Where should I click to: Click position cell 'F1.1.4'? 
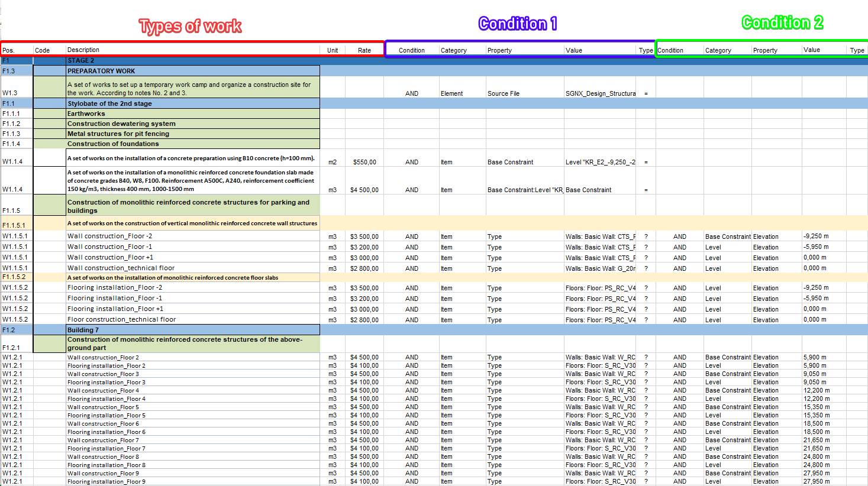(x=17, y=144)
